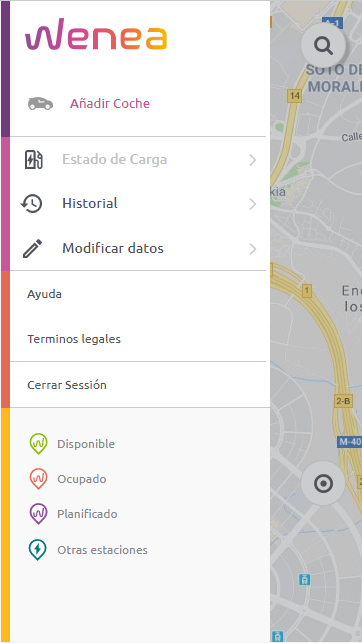
Task: Click the green Disponible pin icon
Action: pyautogui.click(x=39, y=444)
